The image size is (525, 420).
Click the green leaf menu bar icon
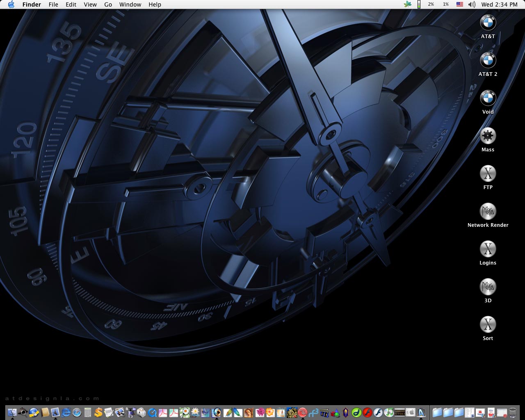click(x=407, y=5)
